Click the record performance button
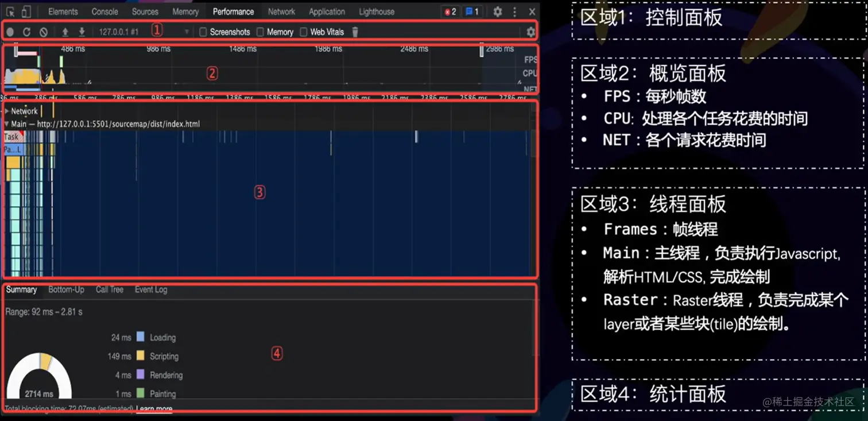The image size is (868, 421). (x=9, y=32)
